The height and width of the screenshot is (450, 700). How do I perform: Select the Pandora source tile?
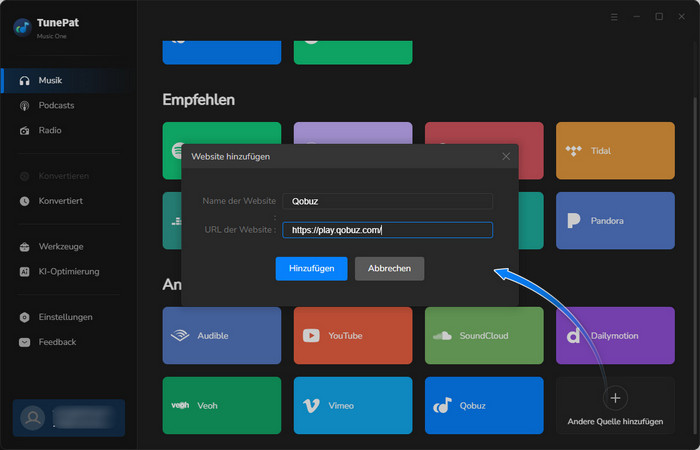[x=615, y=221]
